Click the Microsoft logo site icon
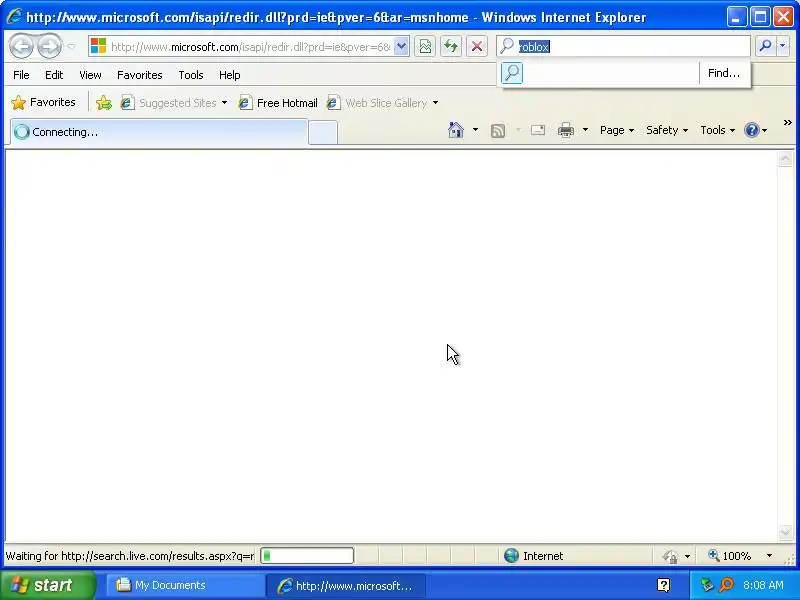Viewport: 800px width, 600px height. pos(98,46)
